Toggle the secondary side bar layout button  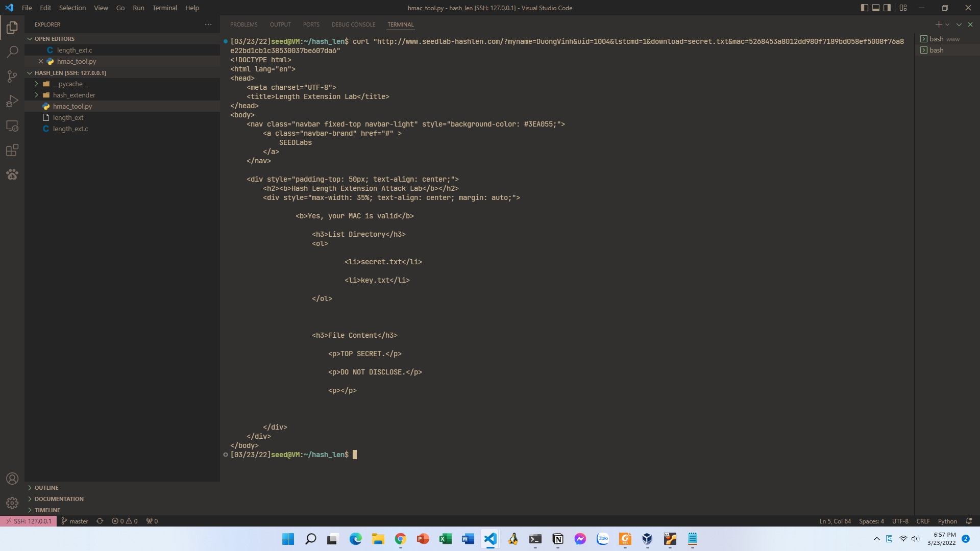[887, 8]
